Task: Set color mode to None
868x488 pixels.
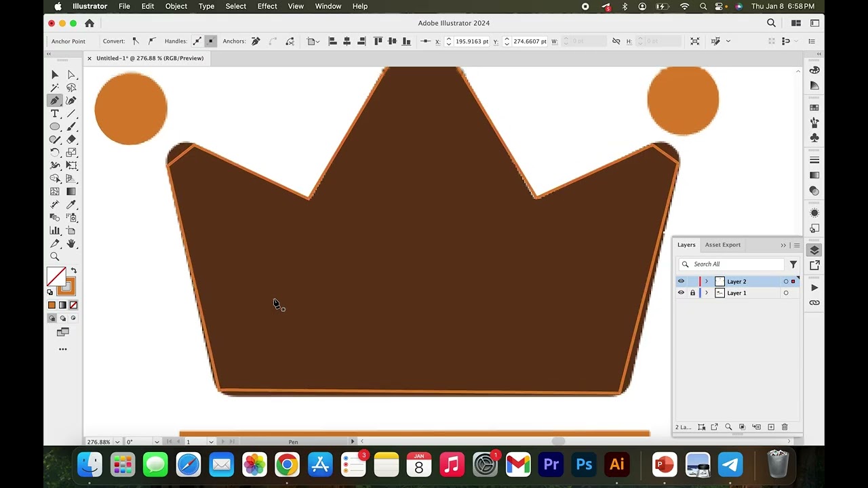Action: click(73, 305)
